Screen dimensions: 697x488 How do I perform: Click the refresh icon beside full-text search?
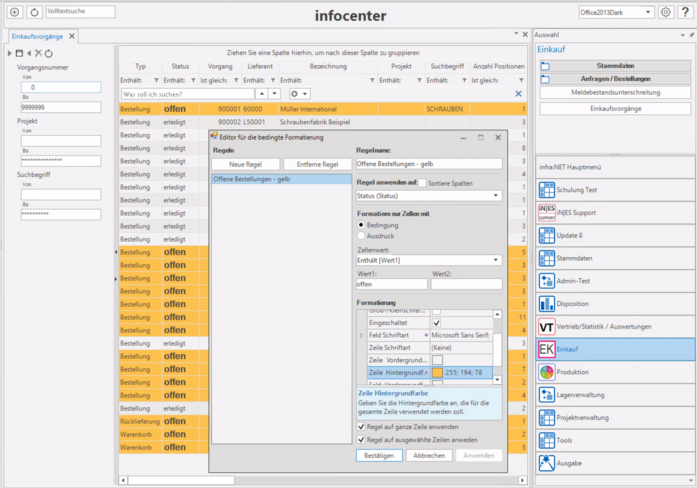[x=34, y=12]
